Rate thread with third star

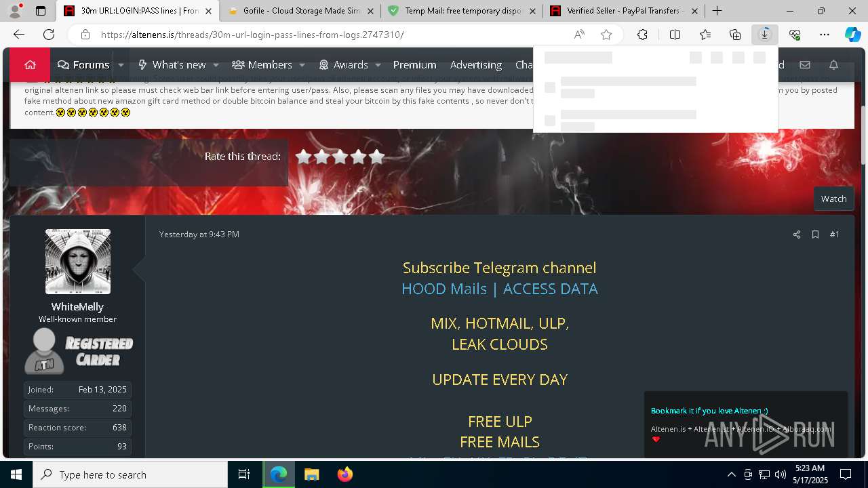[x=340, y=157]
